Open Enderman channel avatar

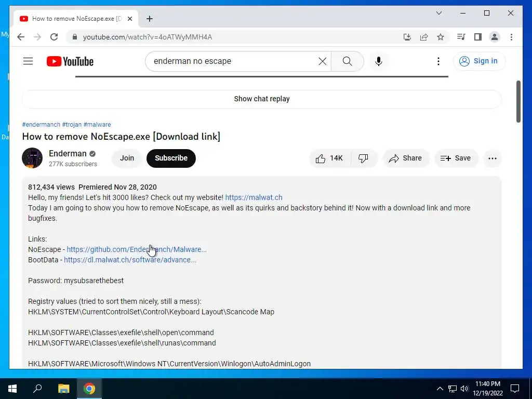point(32,158)
